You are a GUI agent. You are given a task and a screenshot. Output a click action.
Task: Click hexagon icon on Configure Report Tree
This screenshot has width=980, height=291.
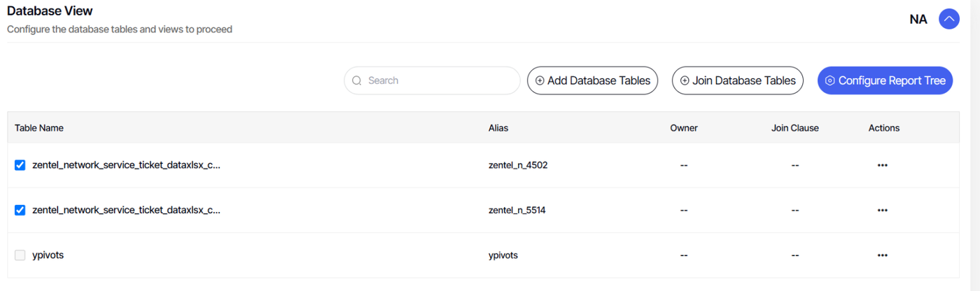(x=829, y=80)
